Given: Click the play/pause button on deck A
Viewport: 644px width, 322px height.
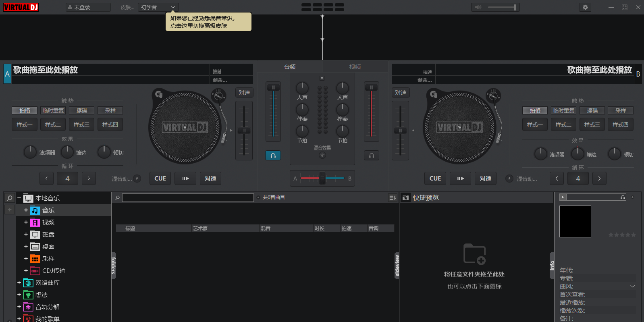Looking at the screenshot, I should (x=185, y=179).
